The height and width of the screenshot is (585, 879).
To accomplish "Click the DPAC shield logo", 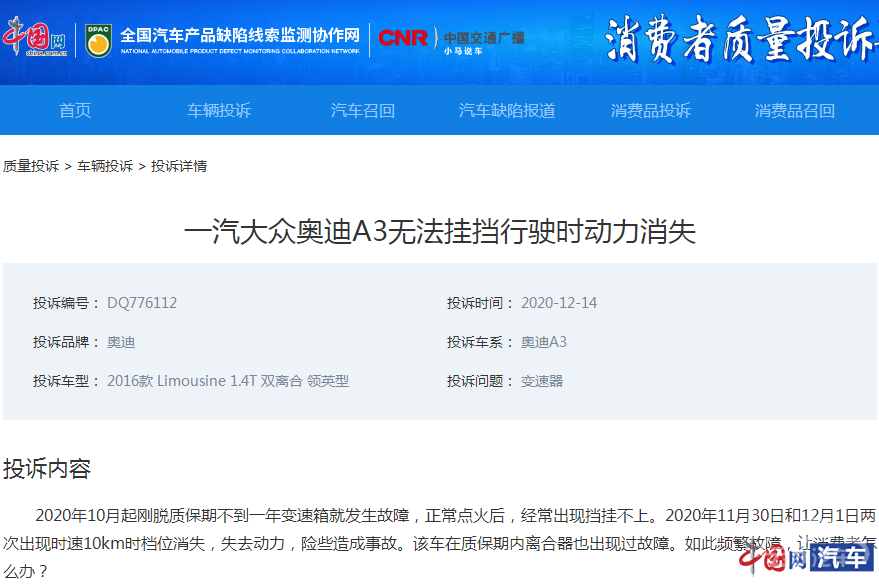I will pyautogui.click(x=99, y=40).
